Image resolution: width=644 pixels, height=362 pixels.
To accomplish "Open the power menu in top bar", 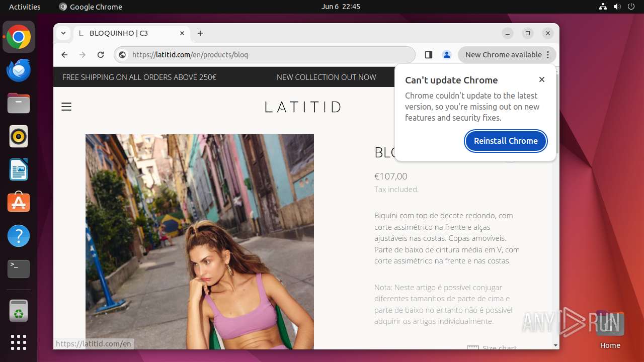I will 631,7.
